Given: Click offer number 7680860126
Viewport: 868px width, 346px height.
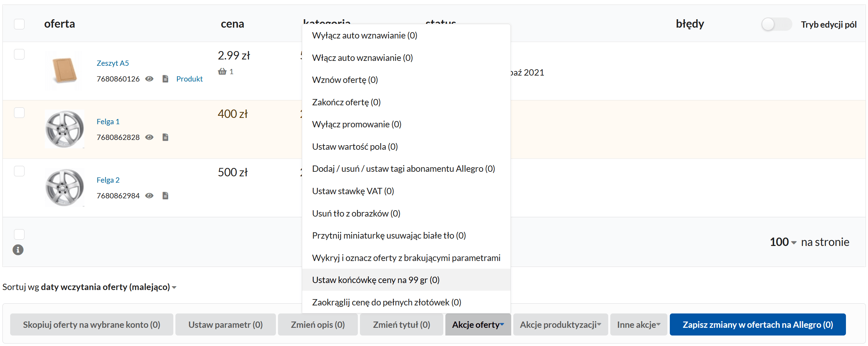Looking at the screenshot, I should click(118, 79).
